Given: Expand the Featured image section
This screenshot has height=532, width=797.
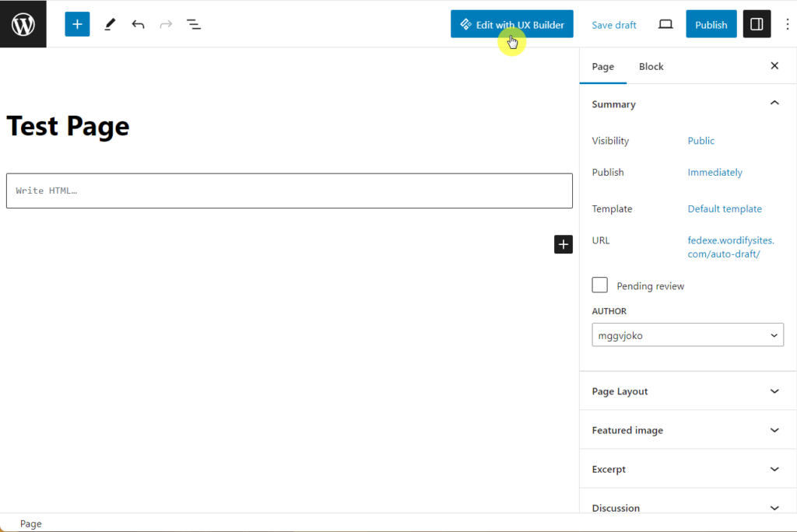Looking at the screenshot, I should (x=687, y=429).
